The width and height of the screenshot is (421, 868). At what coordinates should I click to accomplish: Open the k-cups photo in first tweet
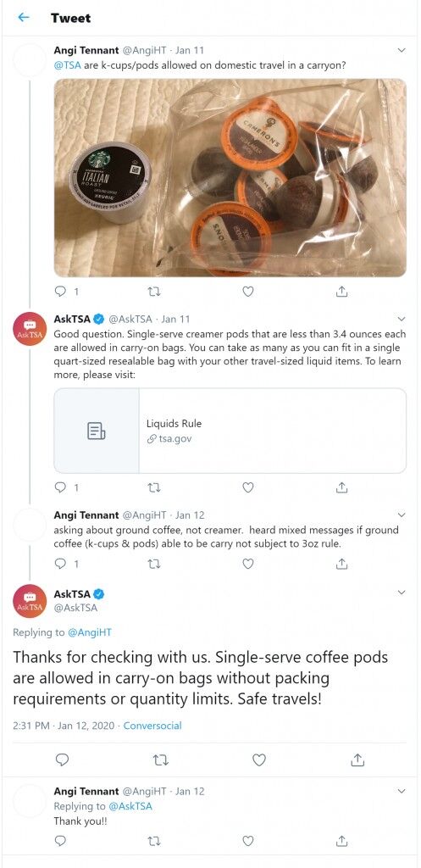pyautogui.click(x=230, y=178)
